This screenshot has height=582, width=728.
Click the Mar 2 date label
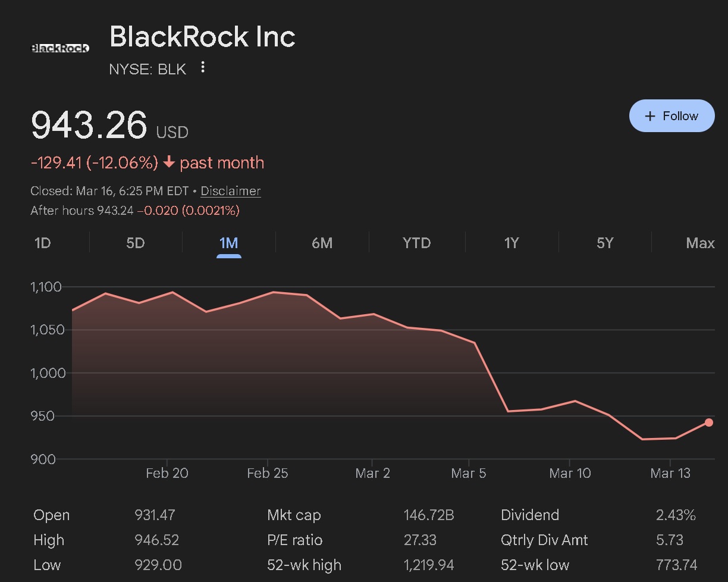pyautogui.click(x=372, y=473)
